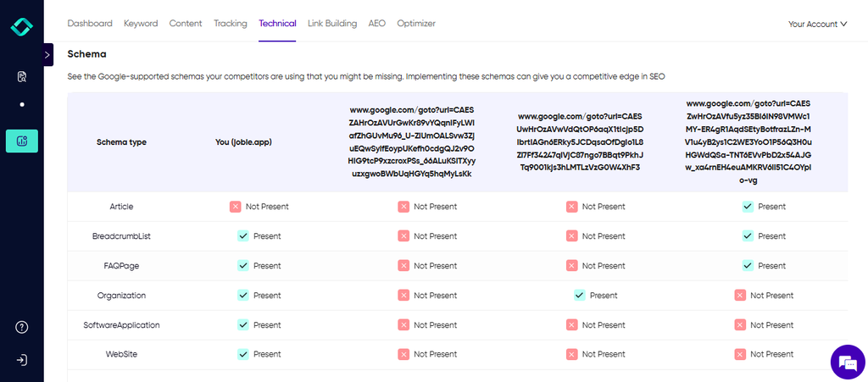Switch to the AEO tab
Screen dimensions: 868x382
(x=377, y=23)
